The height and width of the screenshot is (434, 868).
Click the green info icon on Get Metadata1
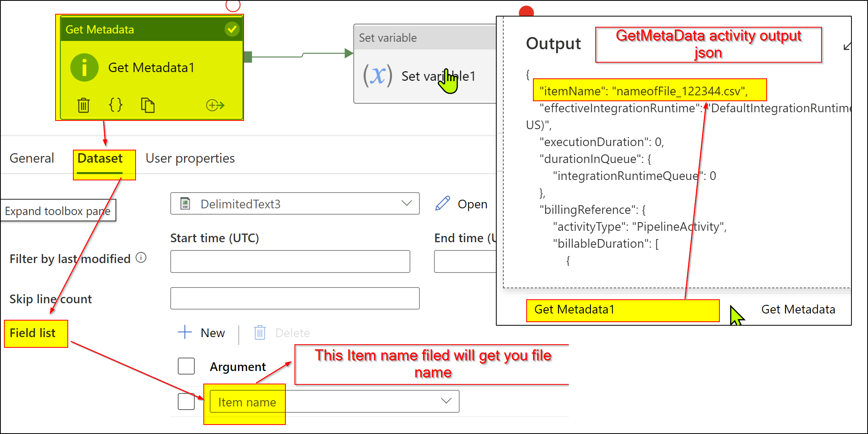coord(84,67)
